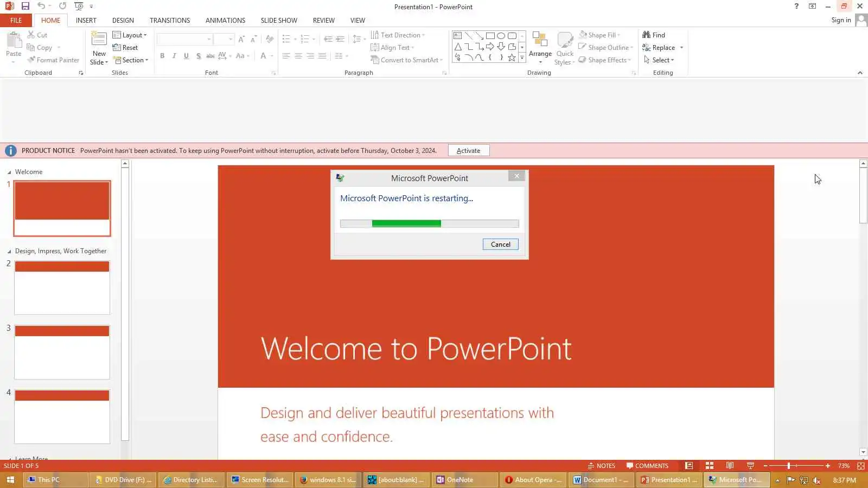
Task: Click the Redo icon in the title bar
Action: pyautogui.click(x=62, y=6)
